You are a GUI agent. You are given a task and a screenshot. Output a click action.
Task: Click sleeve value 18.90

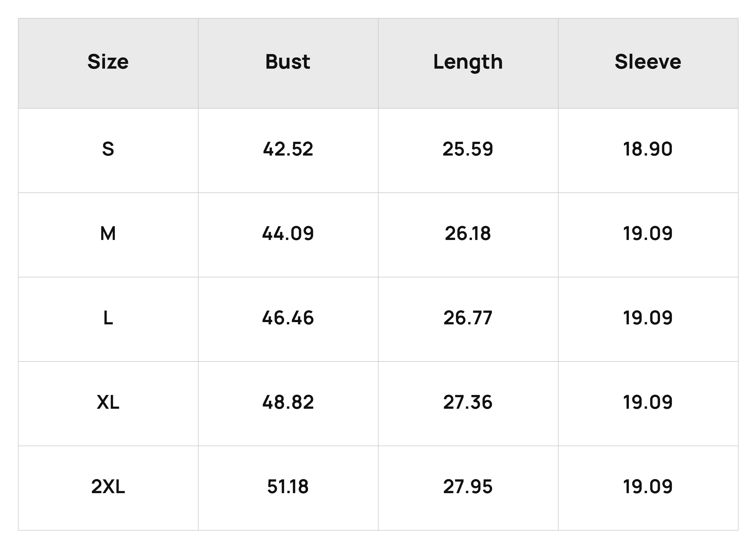[x=648, y=149]
